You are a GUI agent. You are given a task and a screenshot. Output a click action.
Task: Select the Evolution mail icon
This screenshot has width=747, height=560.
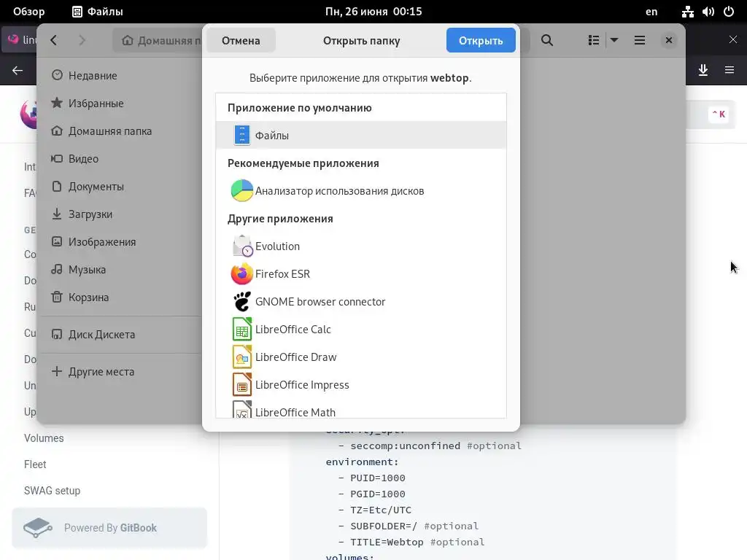coord(242,246)
